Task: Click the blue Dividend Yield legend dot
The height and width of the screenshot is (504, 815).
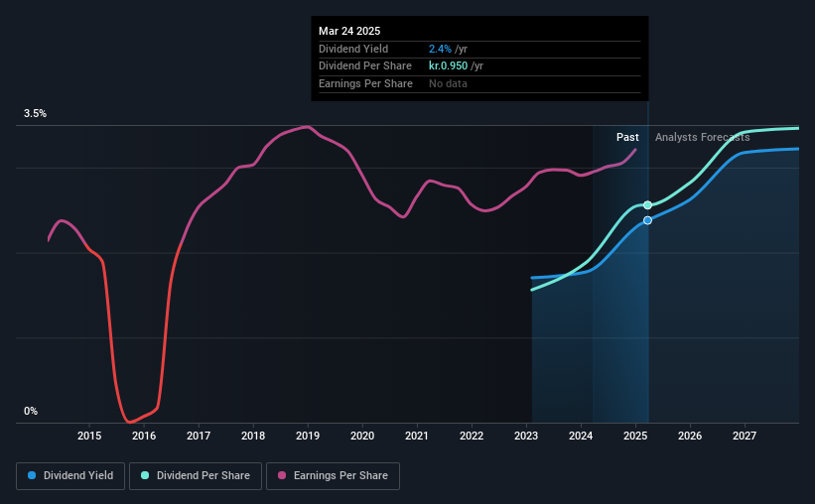Action: pyautogui.click(x=32, y=475)
